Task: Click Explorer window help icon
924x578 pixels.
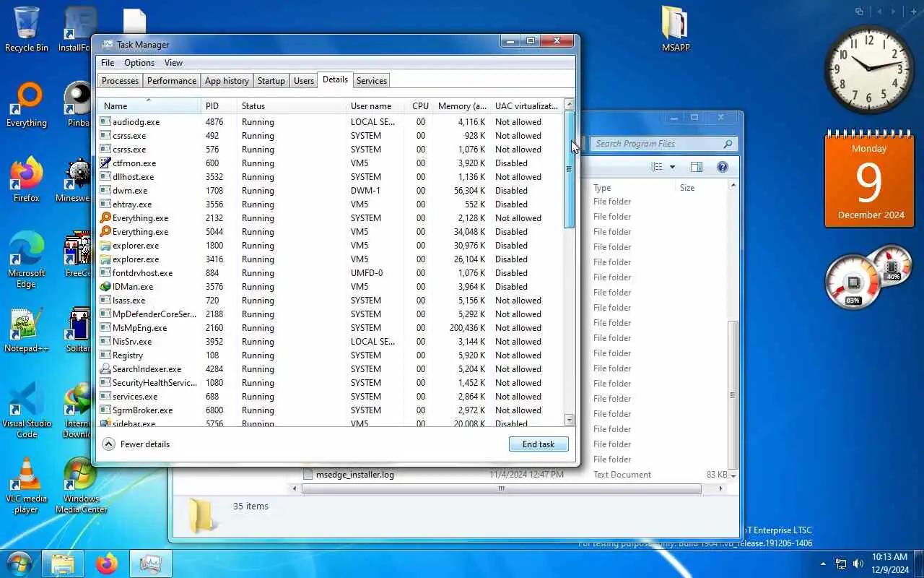Action: coord(722,167)
